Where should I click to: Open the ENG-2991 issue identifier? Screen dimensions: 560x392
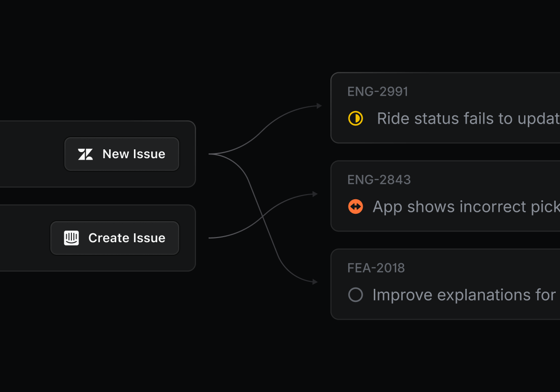tap(378, 91)
